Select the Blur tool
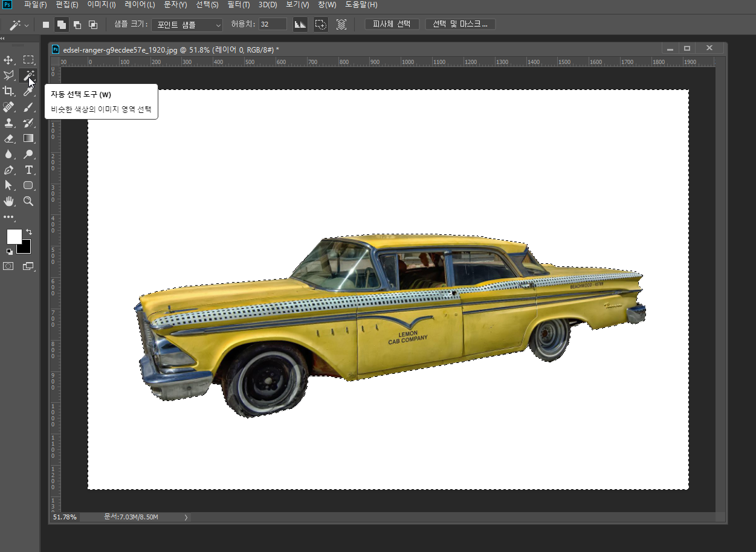 (x=8, y=154)
